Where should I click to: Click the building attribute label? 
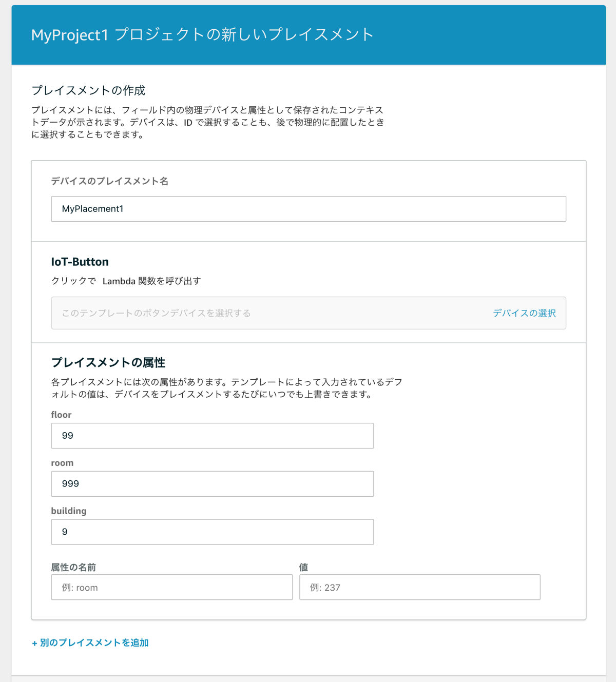click(x=69, y=511)
